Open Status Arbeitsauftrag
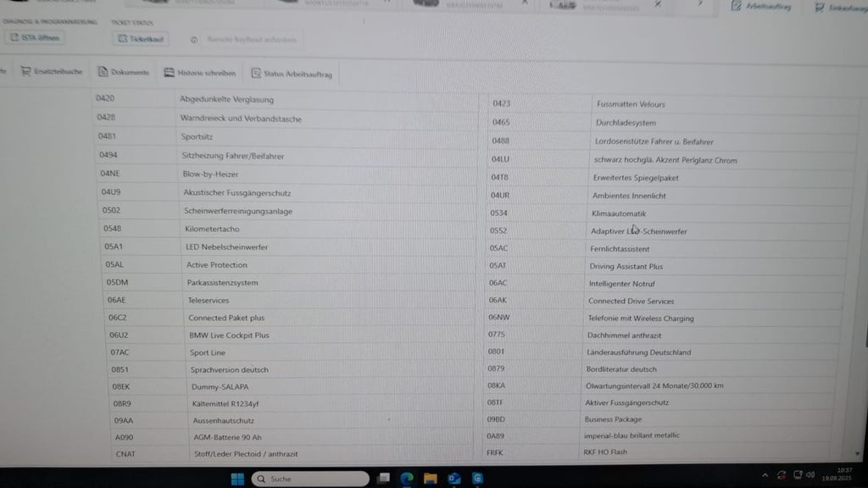868x488 pixels. 290,74
